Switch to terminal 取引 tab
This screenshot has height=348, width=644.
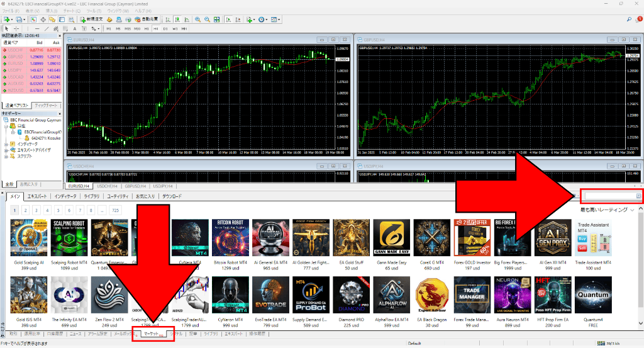pos(13,334)
